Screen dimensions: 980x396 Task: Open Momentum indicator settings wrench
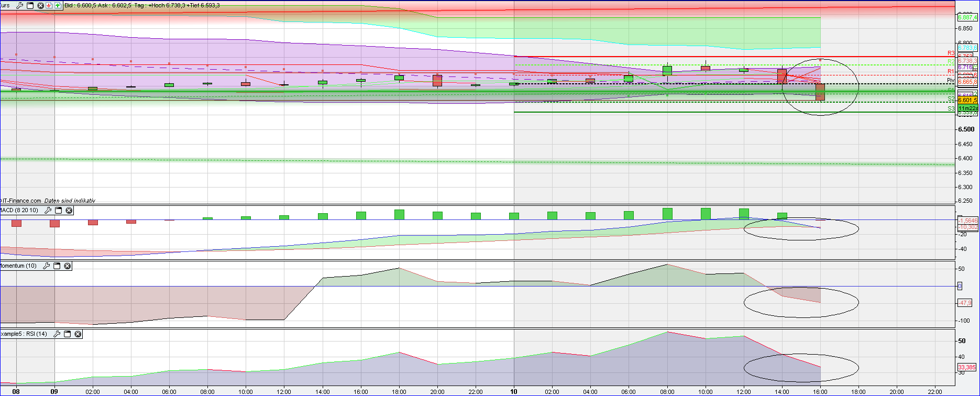47,266
